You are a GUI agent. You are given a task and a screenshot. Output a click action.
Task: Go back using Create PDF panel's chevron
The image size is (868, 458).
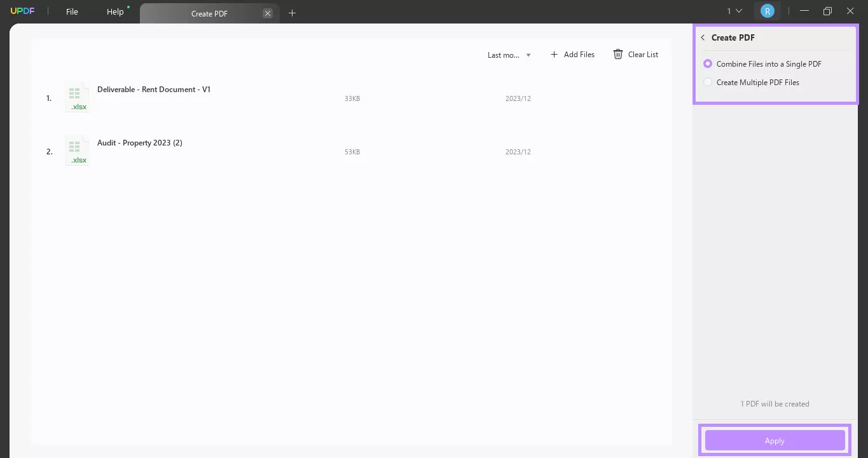click(702, 37)
